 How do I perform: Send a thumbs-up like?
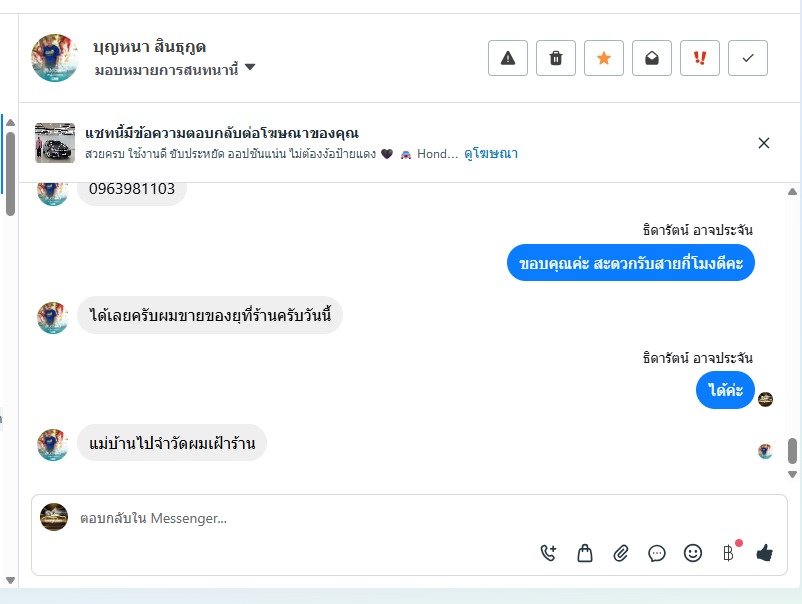click(x=765, y=552)
